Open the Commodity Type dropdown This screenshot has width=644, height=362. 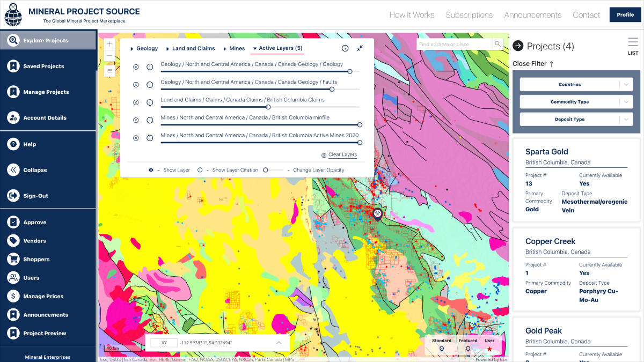click(576, 102)
